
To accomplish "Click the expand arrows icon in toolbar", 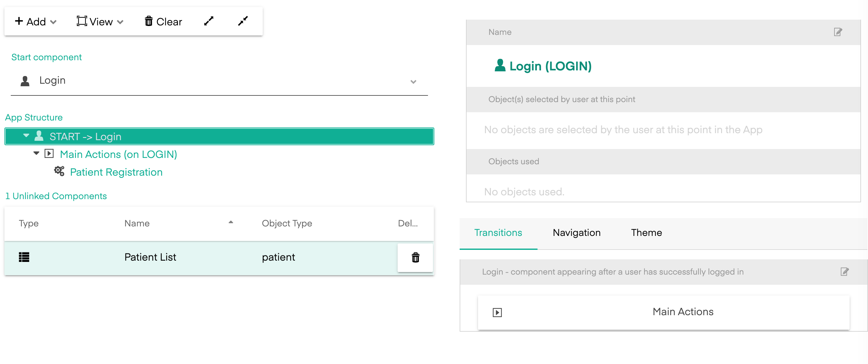I will point(209,21).
